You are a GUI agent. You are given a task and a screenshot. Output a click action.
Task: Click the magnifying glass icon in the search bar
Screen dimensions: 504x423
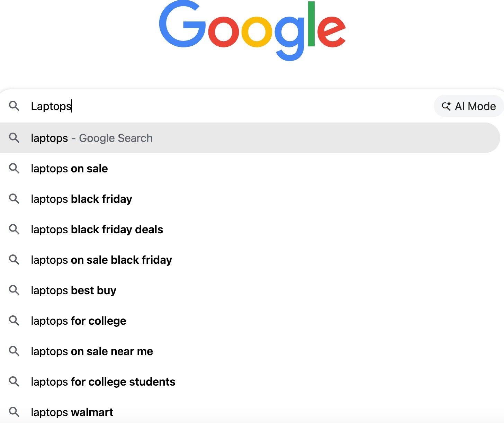pyautogui.click(x=14, y=106)
